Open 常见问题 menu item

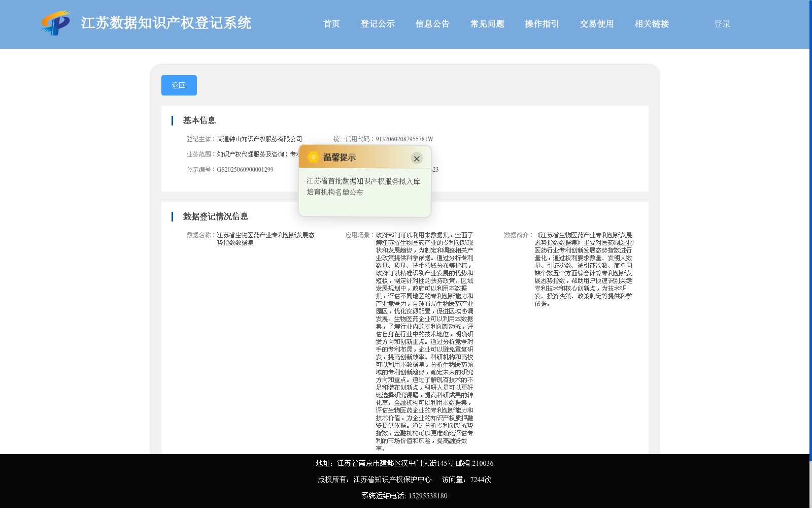487,24
